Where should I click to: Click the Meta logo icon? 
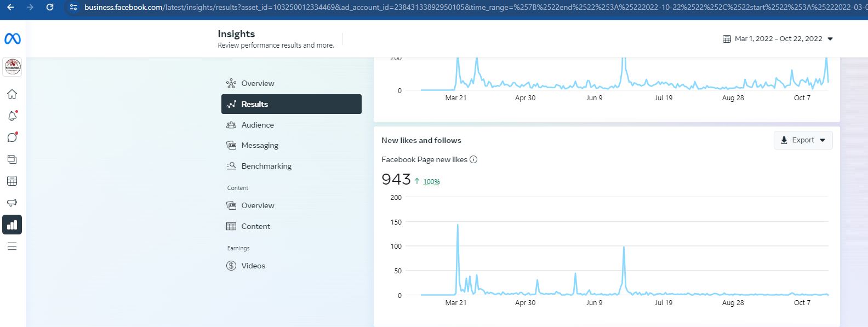(x=12, y=39)
